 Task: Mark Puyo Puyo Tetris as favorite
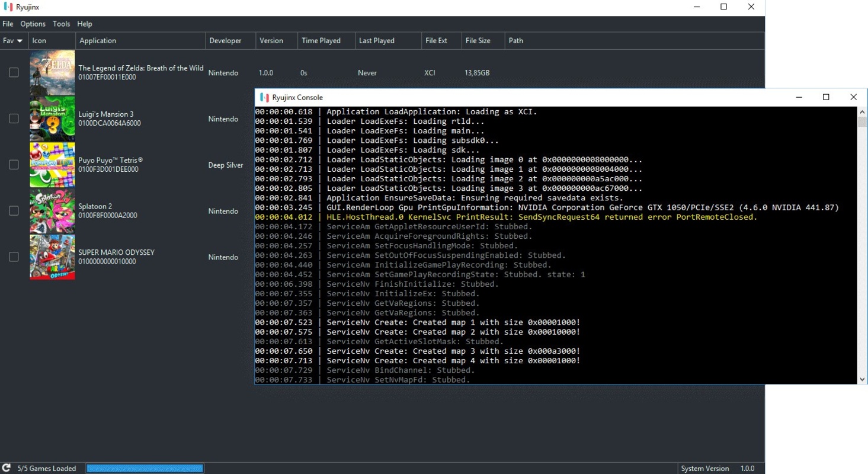tap(14, 165)
